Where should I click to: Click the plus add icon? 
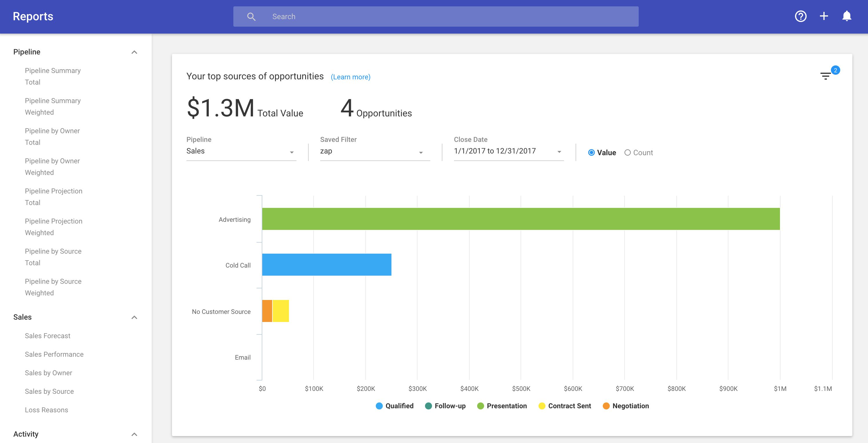click(x=824, y=16)
